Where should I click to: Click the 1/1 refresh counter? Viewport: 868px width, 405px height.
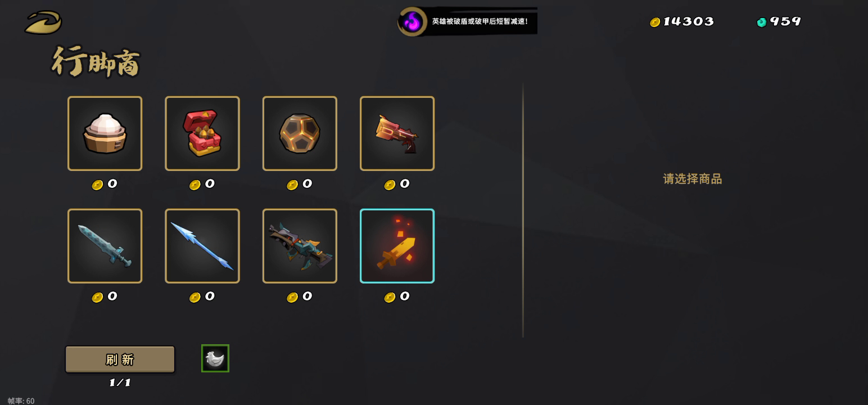120,382
